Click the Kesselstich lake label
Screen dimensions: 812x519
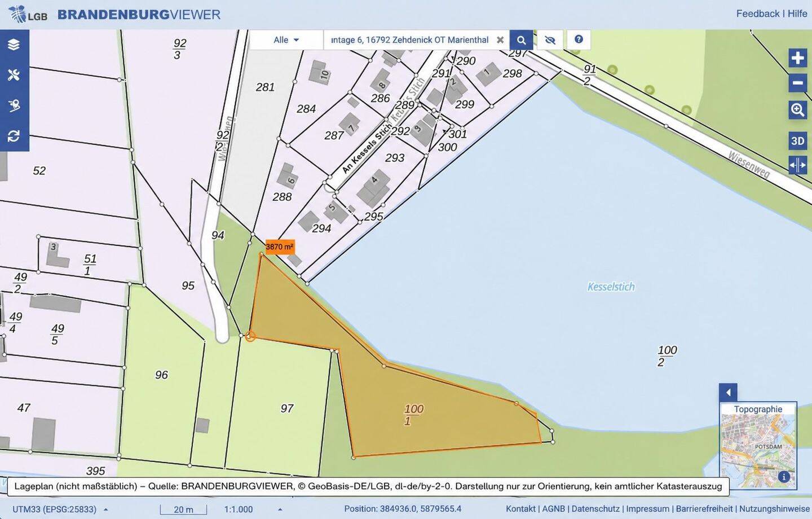pos(611,287)
